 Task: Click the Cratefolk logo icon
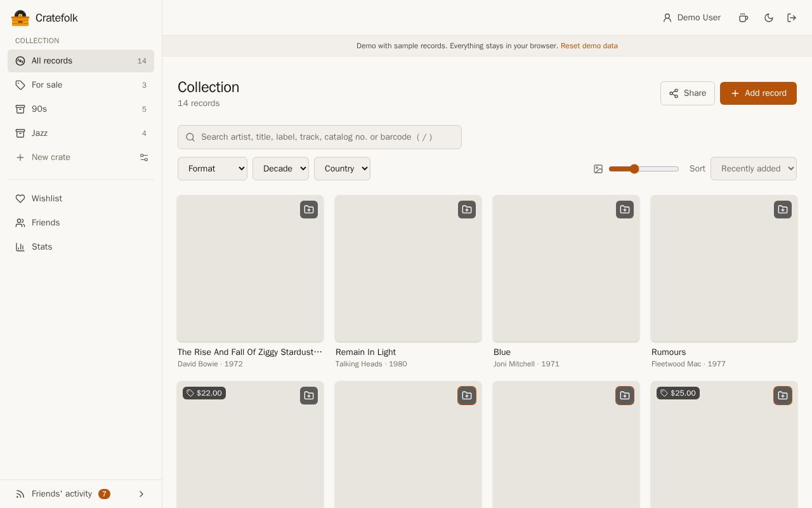pos(20,18)
